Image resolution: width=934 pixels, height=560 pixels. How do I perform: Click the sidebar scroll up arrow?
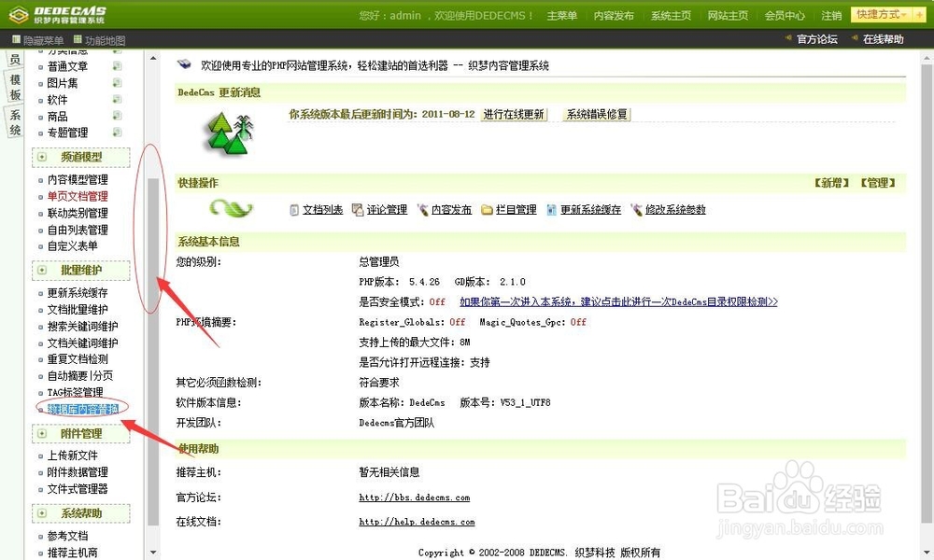153,58
